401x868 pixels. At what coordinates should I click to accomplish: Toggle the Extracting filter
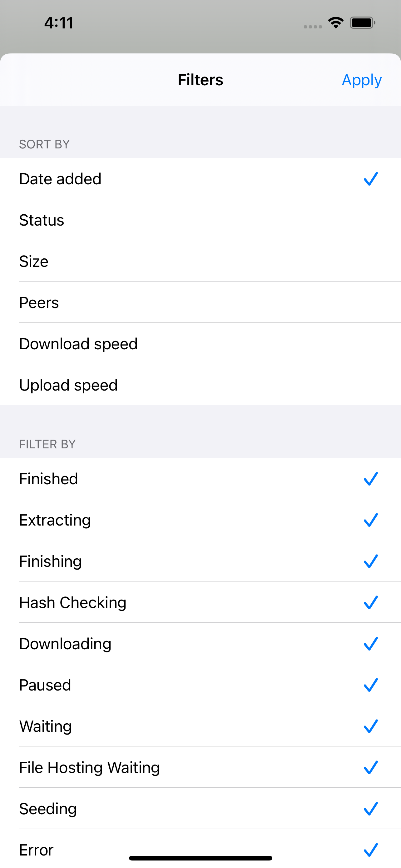click(200, 520)
